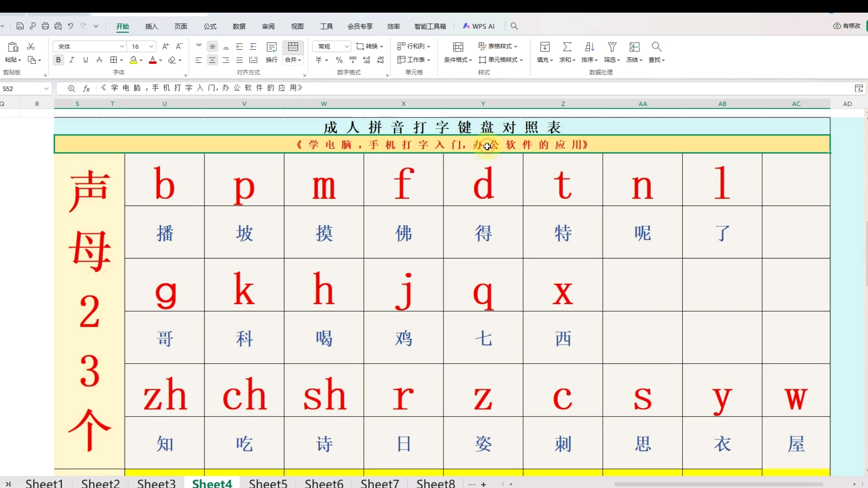
Task: Open Print Preview from quick access toolbar
Action: (58, 26)
